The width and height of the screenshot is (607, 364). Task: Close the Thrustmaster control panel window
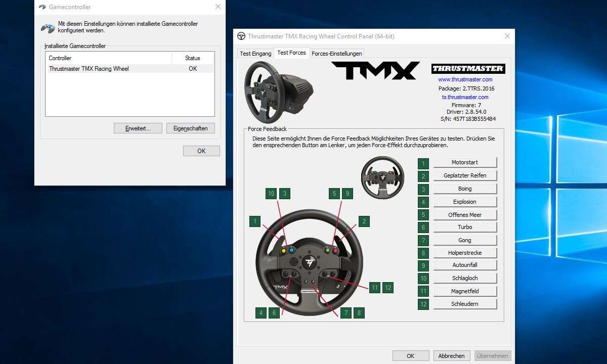[x=507, y=36]
